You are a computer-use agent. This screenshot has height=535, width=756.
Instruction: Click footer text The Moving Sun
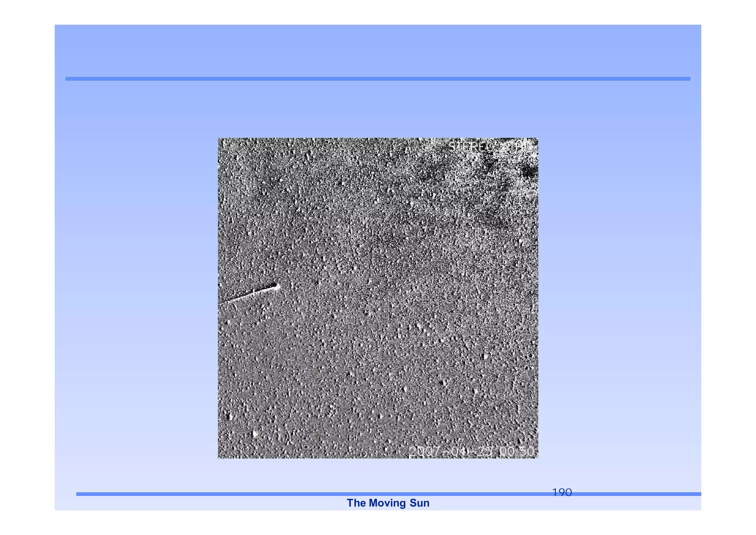click(388, 503)
